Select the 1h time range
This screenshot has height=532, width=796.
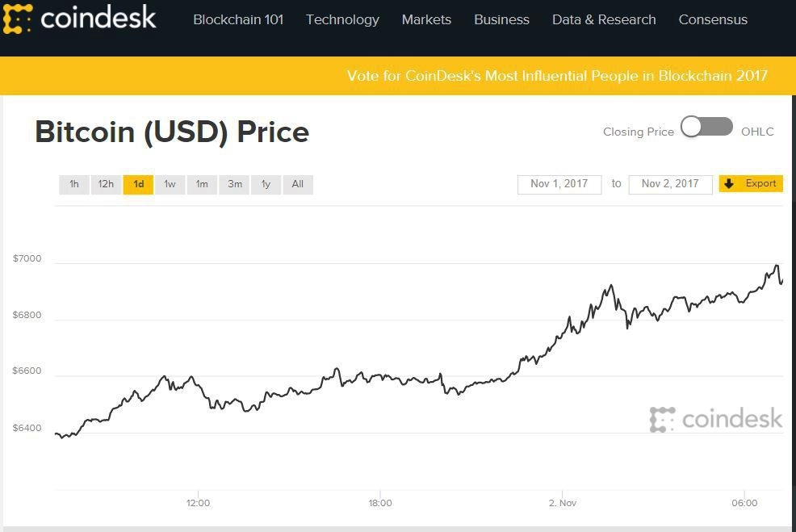click(74, 184)
